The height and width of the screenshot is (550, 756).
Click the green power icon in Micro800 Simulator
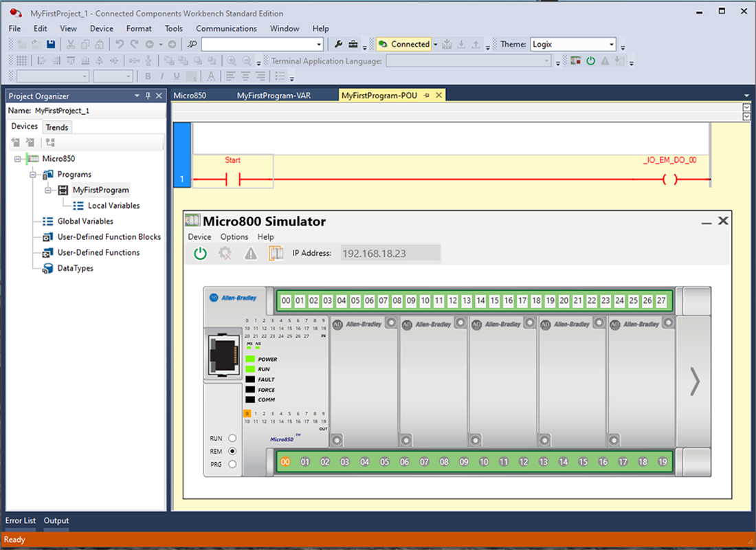[200, 253]
